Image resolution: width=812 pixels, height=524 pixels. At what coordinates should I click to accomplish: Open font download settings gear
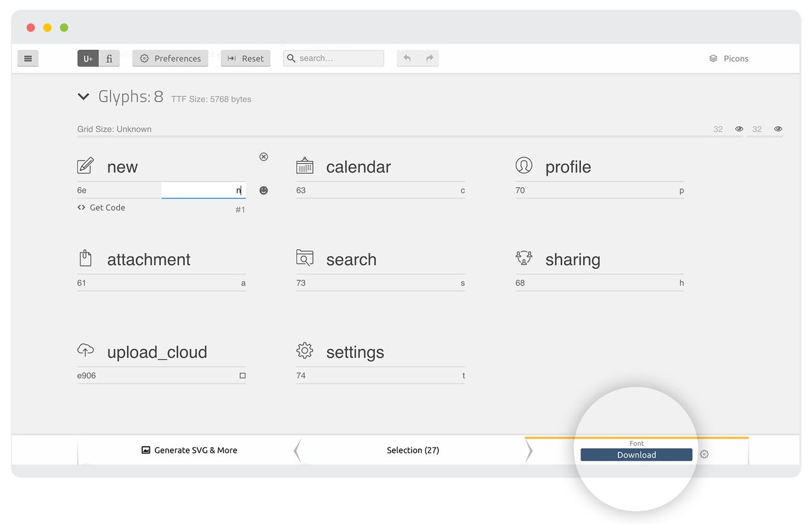click(x=704, y=454)
